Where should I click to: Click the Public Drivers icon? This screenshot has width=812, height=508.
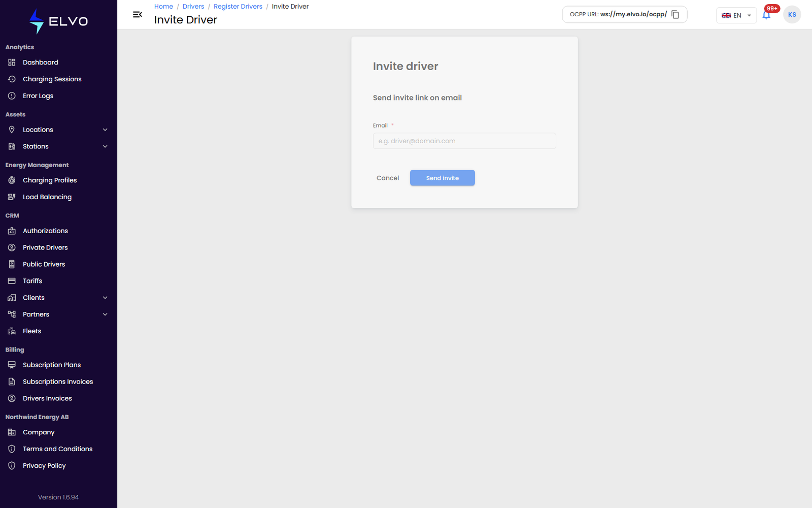12,264
